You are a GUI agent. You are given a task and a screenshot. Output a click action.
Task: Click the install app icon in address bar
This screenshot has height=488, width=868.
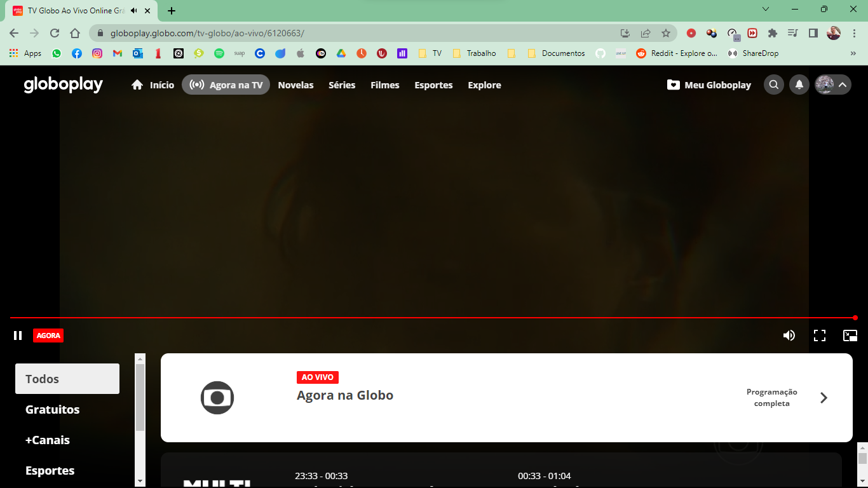(x=625, y=33)
